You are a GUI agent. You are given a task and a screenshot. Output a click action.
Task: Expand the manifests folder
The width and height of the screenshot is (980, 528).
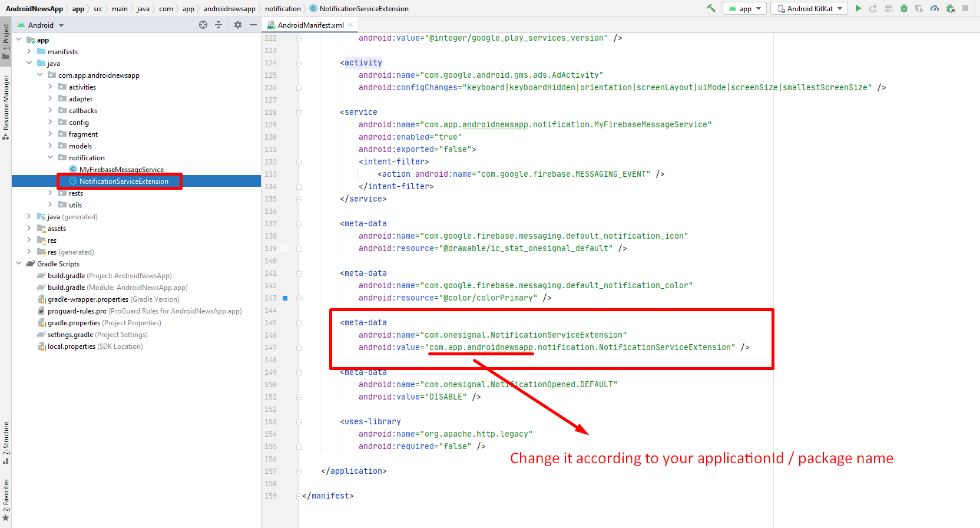point(29,51)
